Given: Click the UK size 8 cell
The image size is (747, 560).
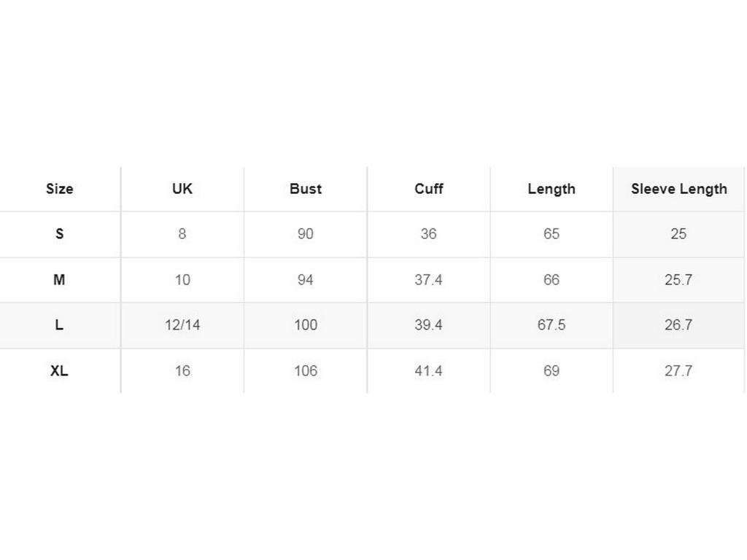Looking at the screenshot, I should (182, 234).
